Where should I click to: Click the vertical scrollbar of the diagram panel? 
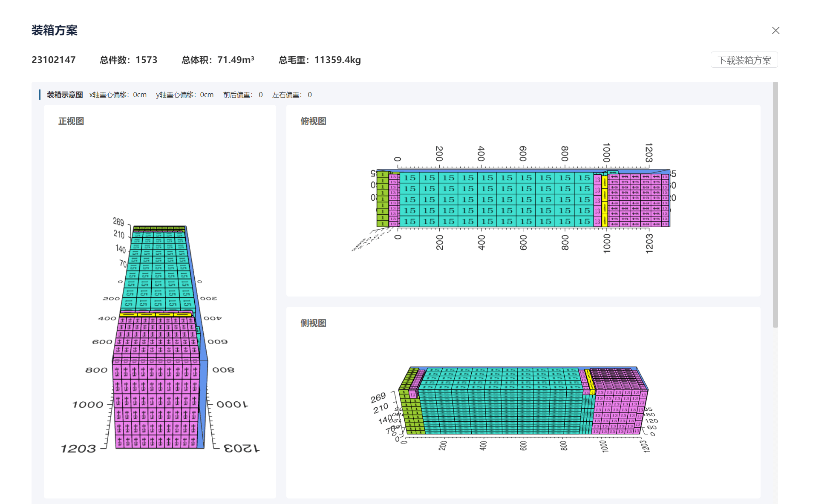pyautogui.click(x=775, y=204)
